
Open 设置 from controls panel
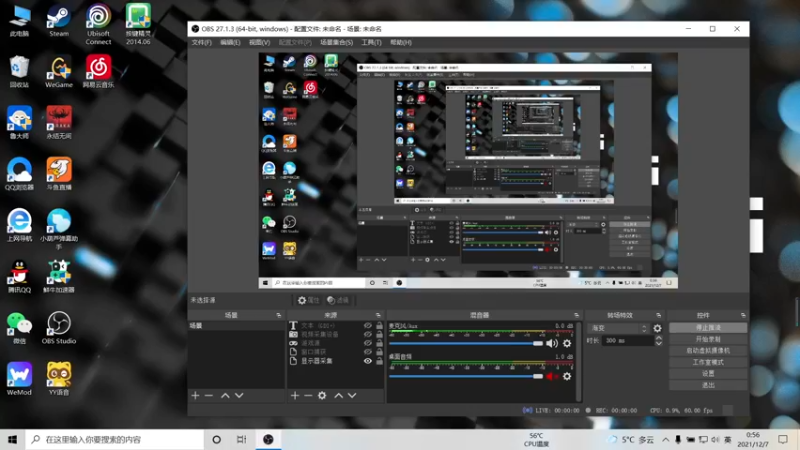click(x=708, y=373)
